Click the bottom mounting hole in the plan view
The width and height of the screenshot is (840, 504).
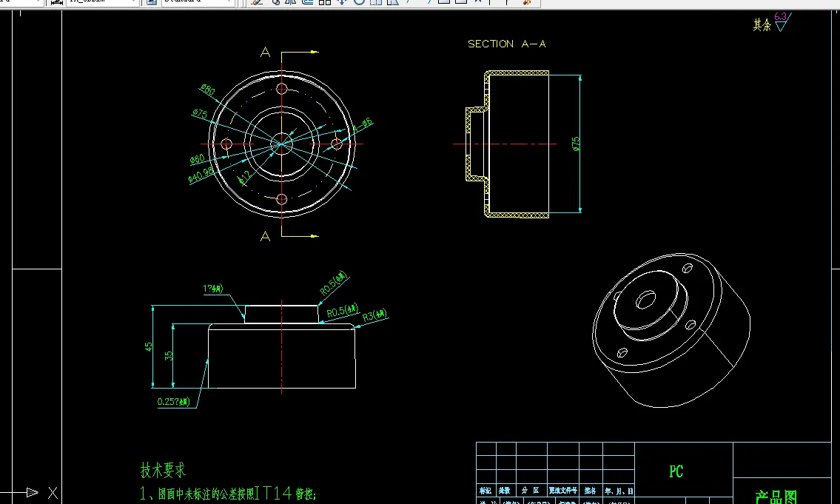coord(282,199)
